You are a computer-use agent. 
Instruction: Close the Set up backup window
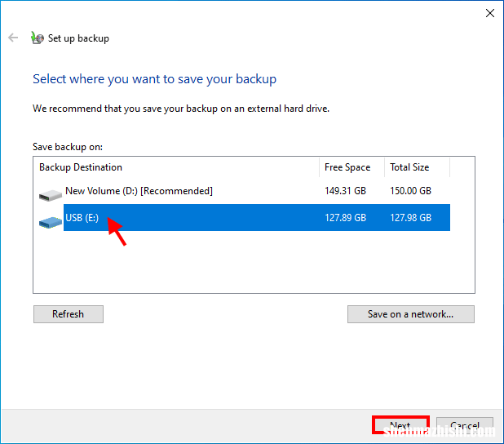tap(490, 13)
